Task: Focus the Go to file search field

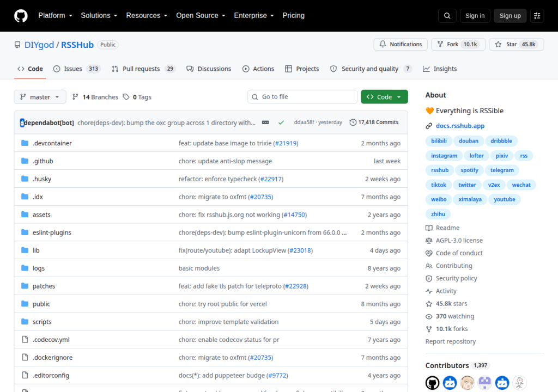Action: pos(302,97)
